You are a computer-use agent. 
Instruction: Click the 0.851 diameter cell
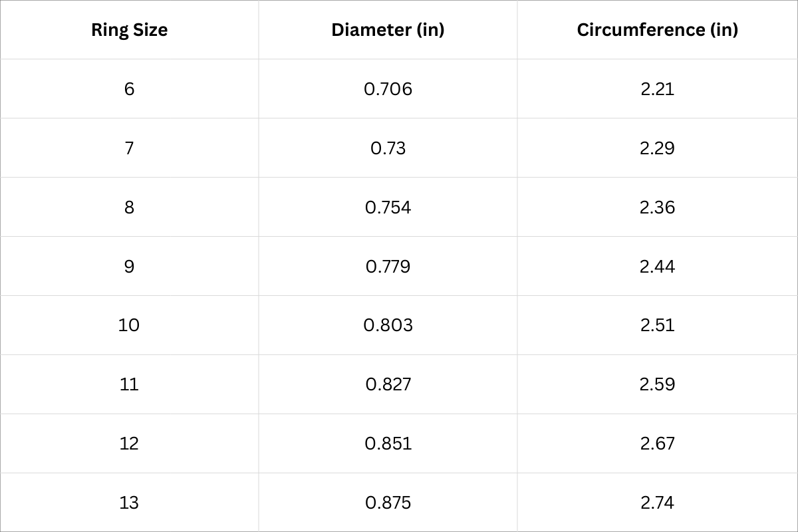(x=388, y=444)
